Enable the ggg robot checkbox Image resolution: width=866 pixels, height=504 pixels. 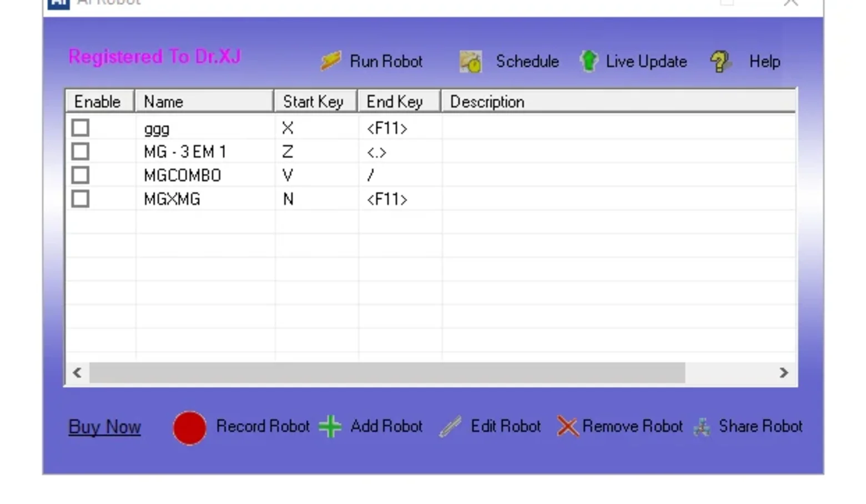pyautogui.click(x=80, y=128)
